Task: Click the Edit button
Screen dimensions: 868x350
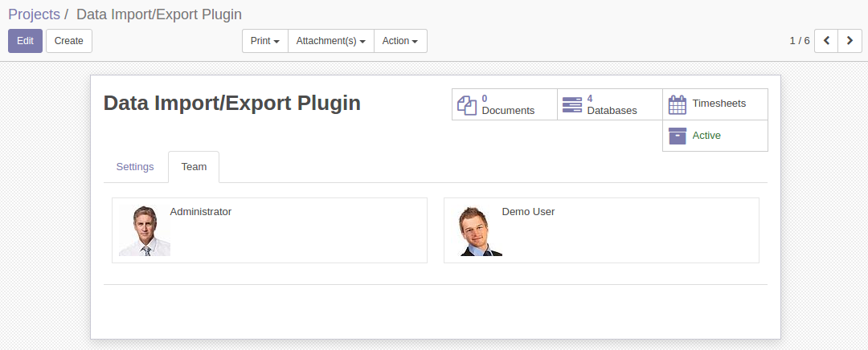Action: pos(25,41)
